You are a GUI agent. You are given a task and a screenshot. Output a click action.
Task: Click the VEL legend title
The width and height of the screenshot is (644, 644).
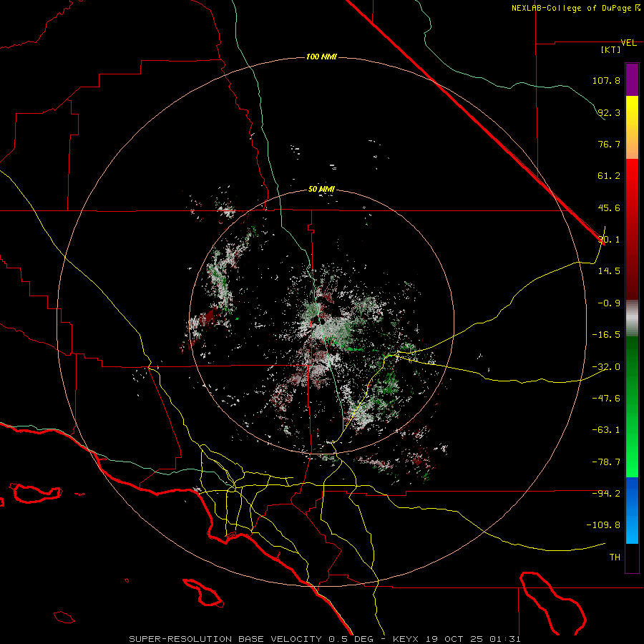click(x=628, y=43)
